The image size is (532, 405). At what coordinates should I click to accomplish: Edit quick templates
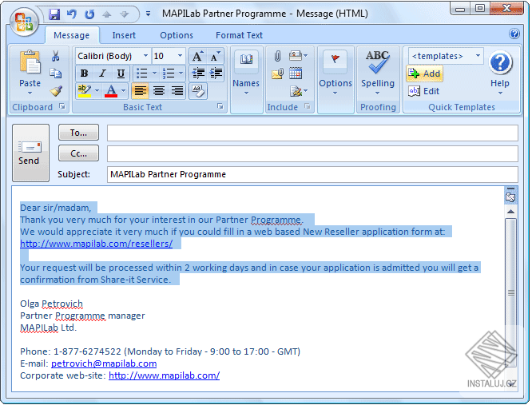pyautogui.click(x=424, y=91)
